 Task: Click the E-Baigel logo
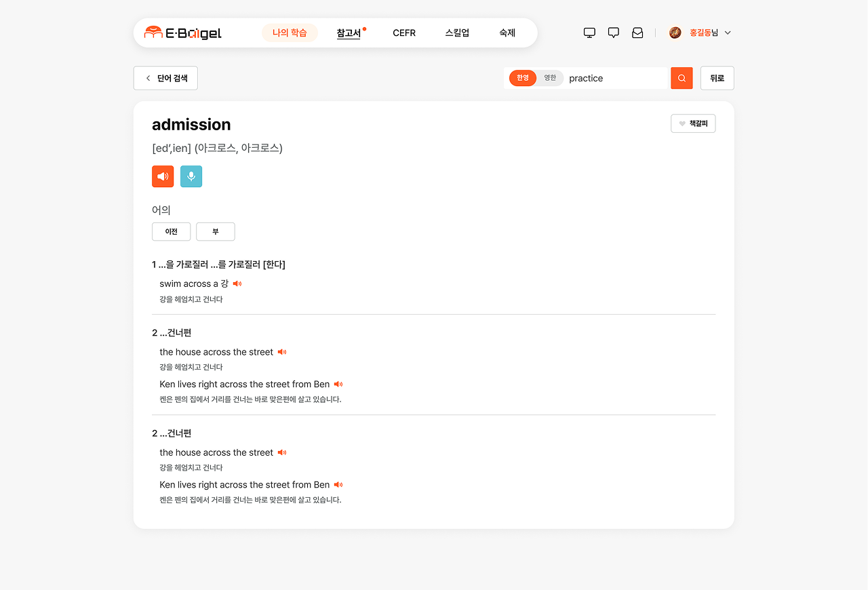tap(183, 33)
